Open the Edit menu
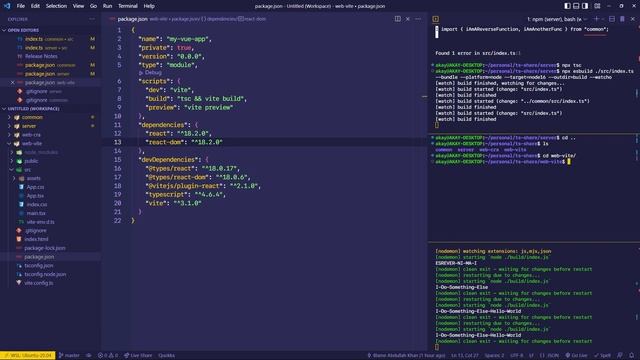The image size is (640, 360). pyautogui.click(x=35, y=6)
